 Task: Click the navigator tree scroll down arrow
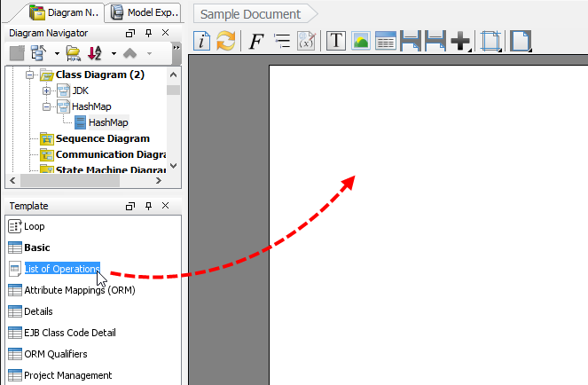click(173, 166)
